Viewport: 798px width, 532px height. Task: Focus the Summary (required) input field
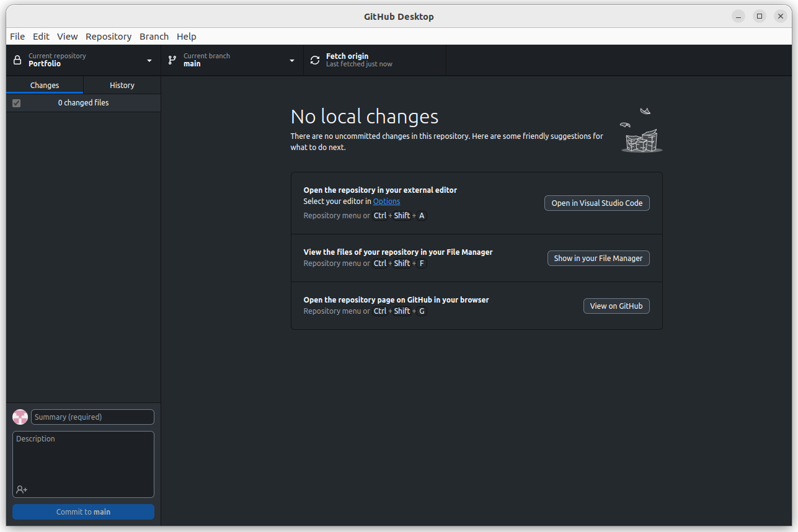(x=92, y=417)
